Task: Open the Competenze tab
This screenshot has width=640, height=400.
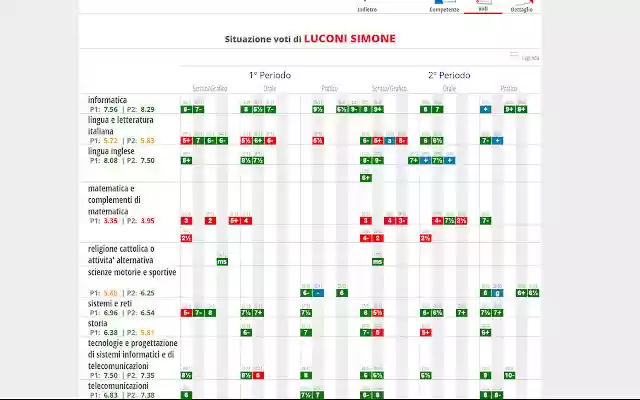Action: point(444,7)
